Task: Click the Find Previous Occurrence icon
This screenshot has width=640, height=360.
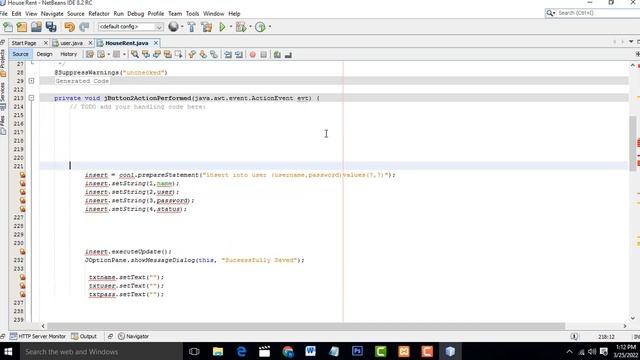Action: (x=146, y=54)
